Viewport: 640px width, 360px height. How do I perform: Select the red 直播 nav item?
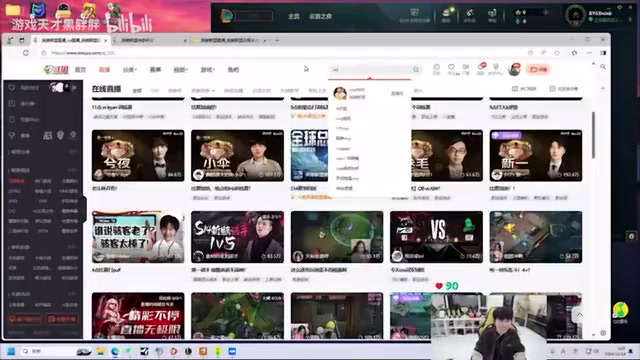pos(104,70)
